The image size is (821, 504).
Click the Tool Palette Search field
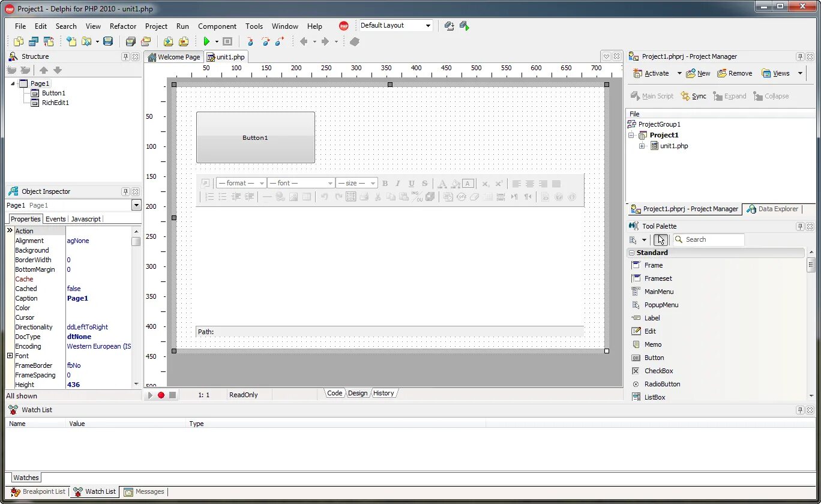pos(708,239)
